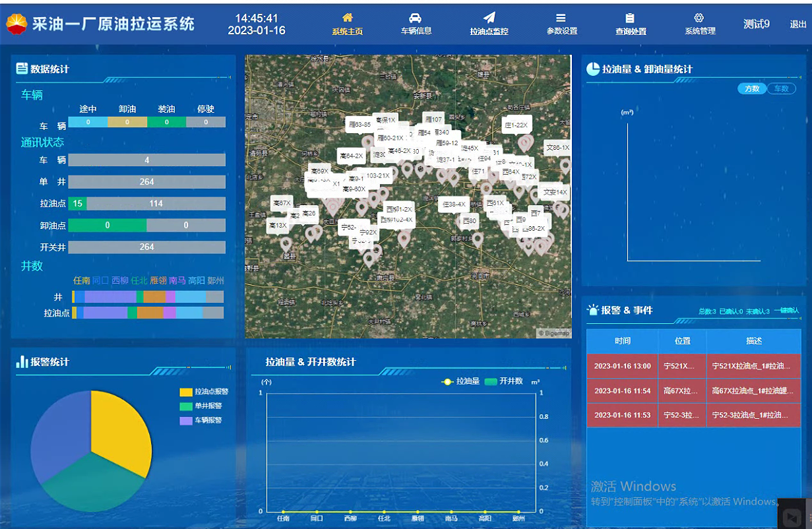Click the 拉油点监控 paper-plane icon
The height and width of the screenshot is (529, 812).
point(489,18)
